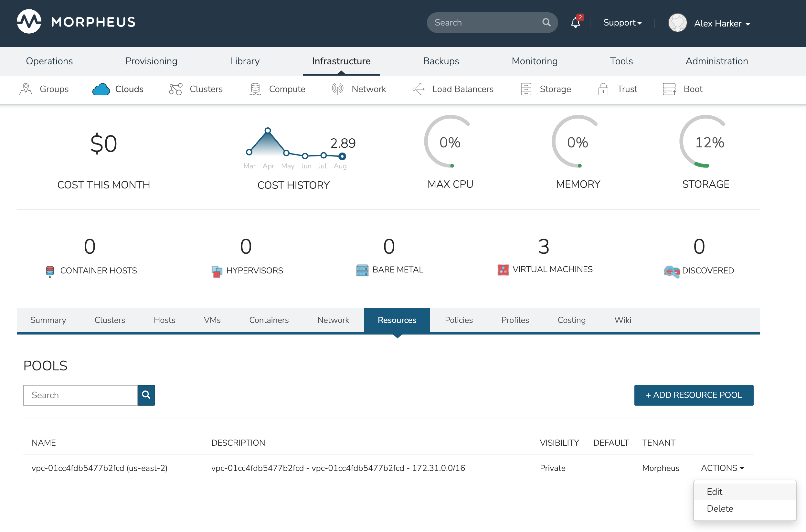This screenshot has width=806, height=532.
Task: Expand the Support dropdown menu
Action: (622, 23)
